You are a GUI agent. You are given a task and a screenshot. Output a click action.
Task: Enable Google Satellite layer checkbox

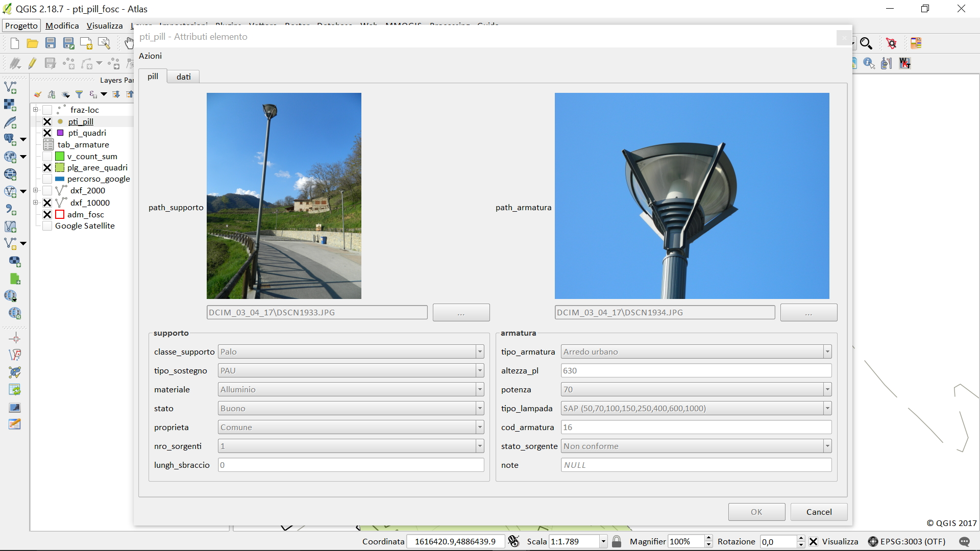[47, 226]
